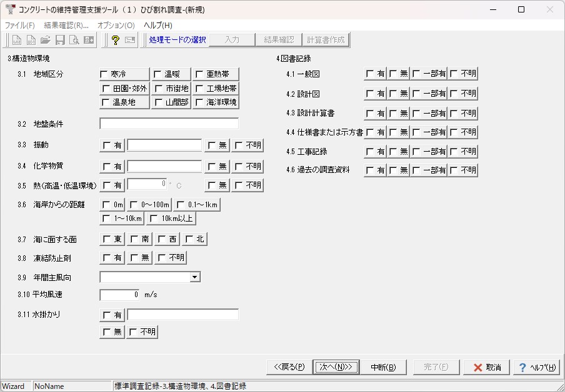Check 無 for 4.5 工事記録
This screenshot has width=565, height=392.
click(393, 152)
